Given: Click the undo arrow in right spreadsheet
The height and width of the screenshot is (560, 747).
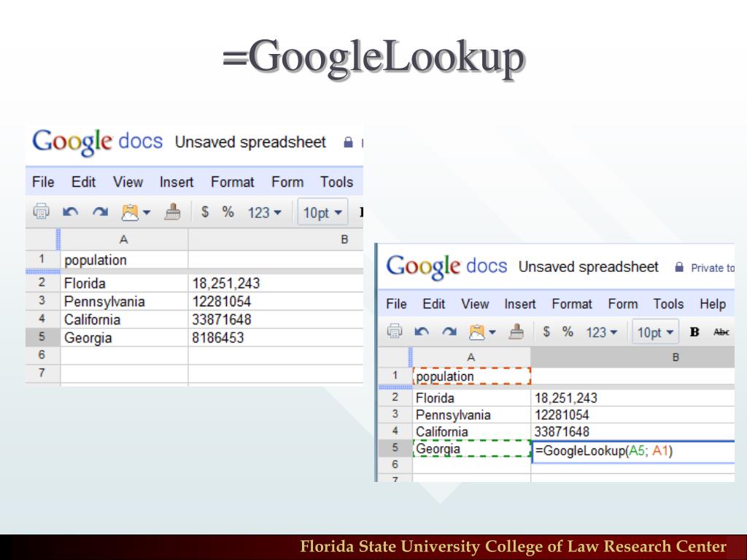Looking at the screenshot, I should tap(422, 332).
